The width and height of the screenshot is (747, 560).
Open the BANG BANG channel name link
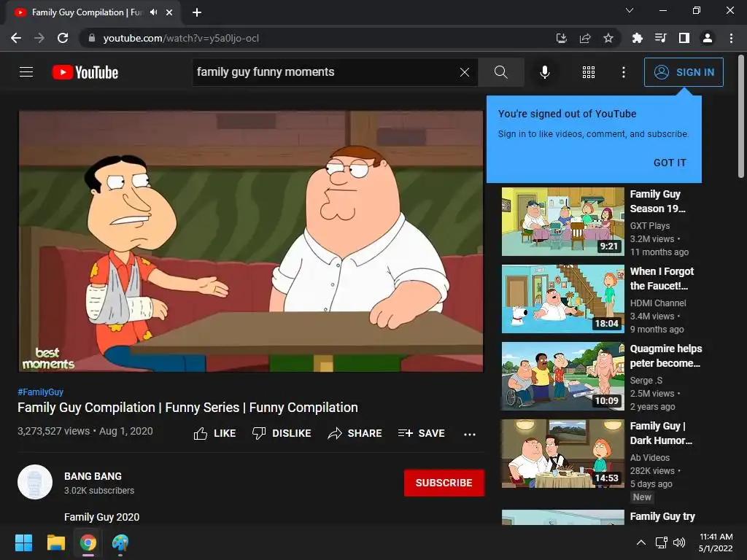click(x=93, y=476)
